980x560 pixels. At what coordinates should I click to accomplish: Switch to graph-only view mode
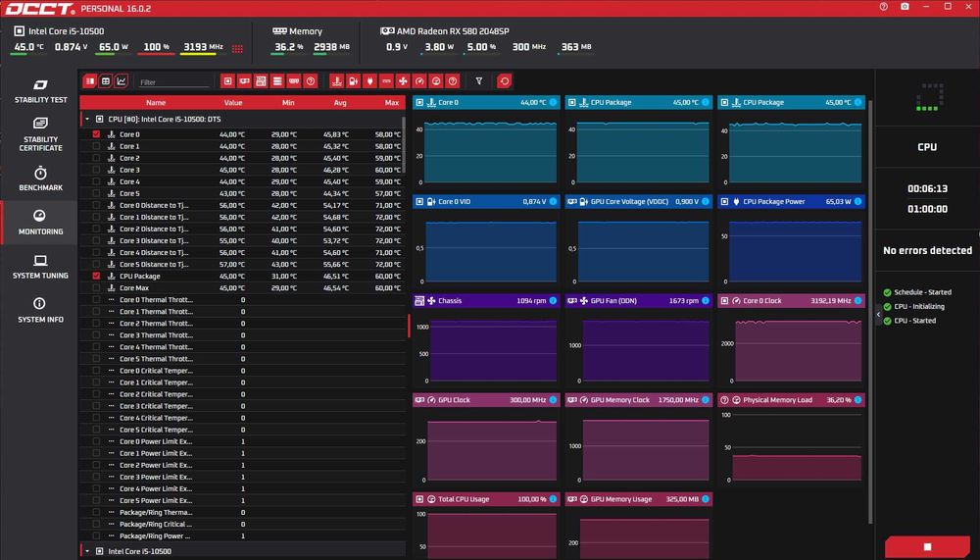(x=122, y=81)
